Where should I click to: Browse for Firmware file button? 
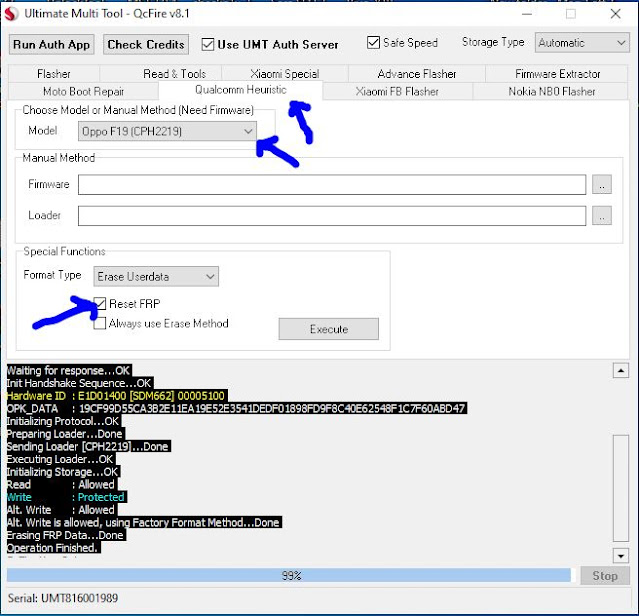coord(602,185)
